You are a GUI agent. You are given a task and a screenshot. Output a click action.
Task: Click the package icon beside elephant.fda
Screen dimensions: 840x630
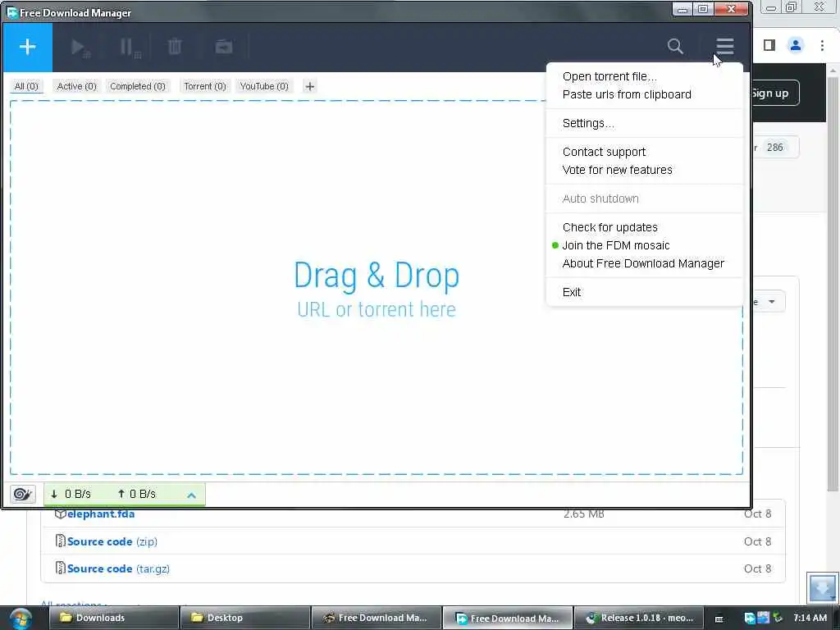[61, 514]
